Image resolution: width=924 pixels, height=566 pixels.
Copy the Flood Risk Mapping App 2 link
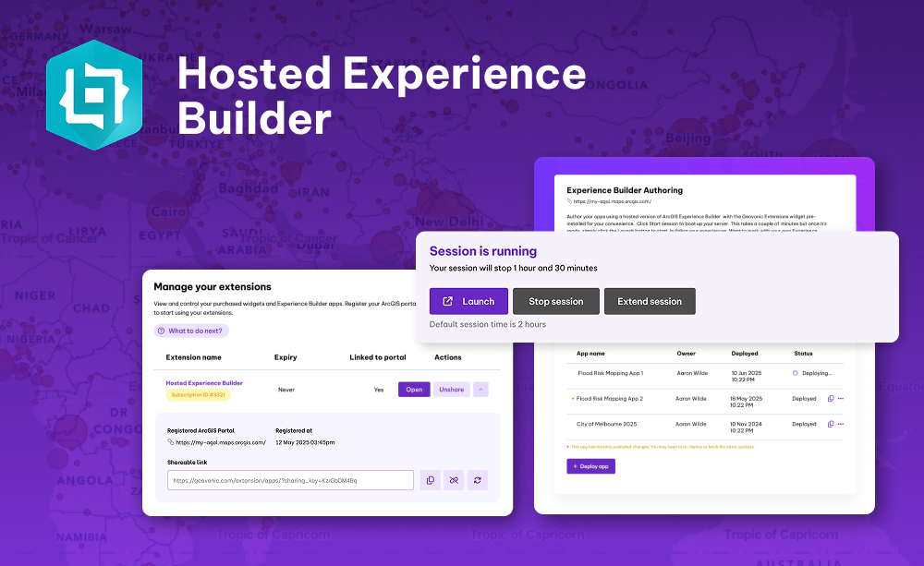tap(831, 399)
